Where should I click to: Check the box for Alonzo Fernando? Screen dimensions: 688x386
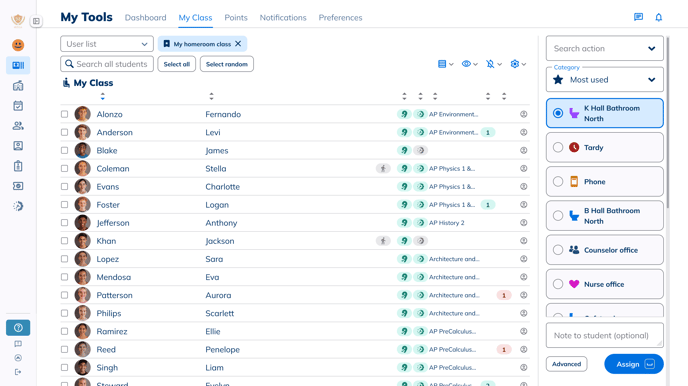pyautogui.click(x=64, y=114)
